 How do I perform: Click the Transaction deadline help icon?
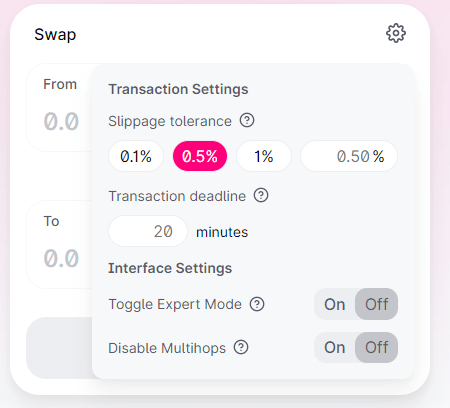[x=261, y=195]
